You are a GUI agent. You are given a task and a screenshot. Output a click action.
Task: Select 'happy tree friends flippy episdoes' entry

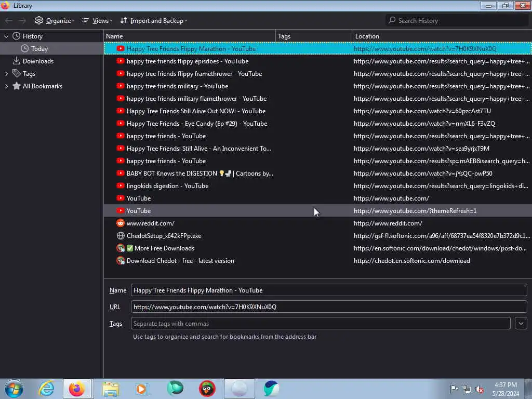click(x=318, y=61)
